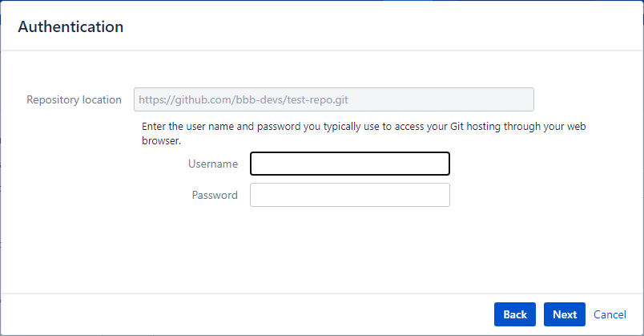Click the Repository location label
644x336 pixels.
point(74,100)
